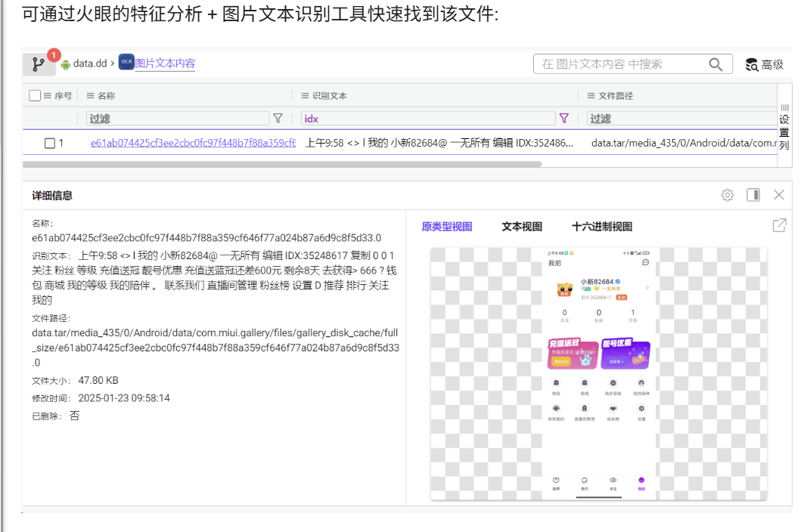Click the 文件路径 column header menu
The image size is (810, 532).
point(591,96)
